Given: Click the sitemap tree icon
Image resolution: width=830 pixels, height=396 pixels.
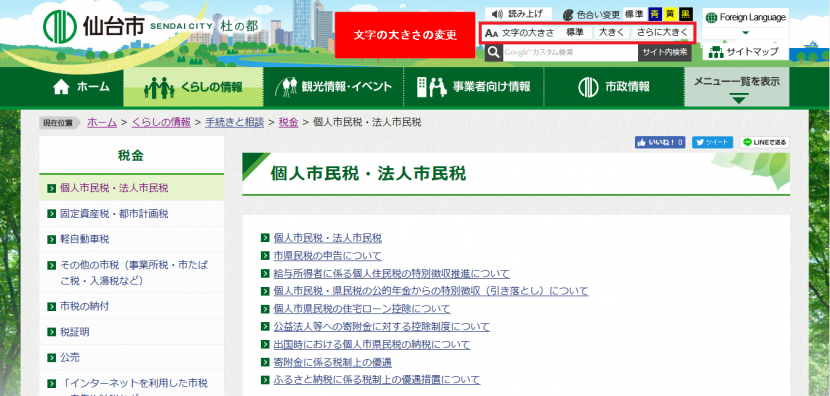Looking at the screenshot, I should 716,52.
